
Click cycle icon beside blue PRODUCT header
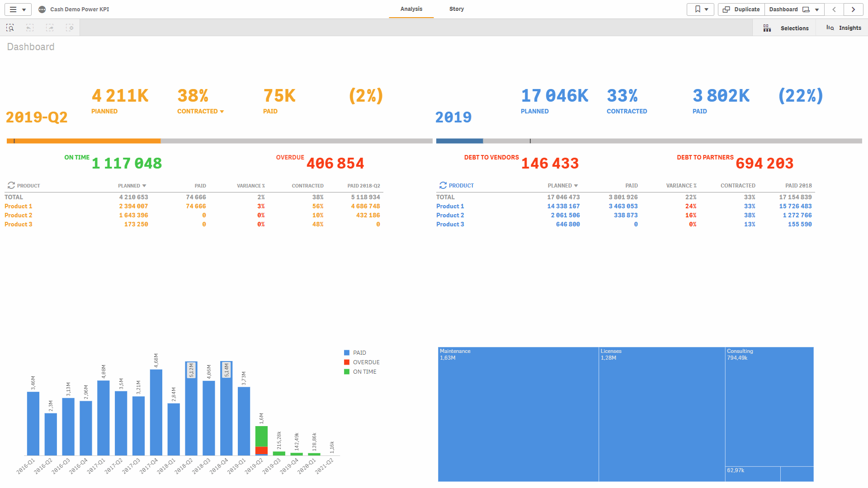[443, 186]
